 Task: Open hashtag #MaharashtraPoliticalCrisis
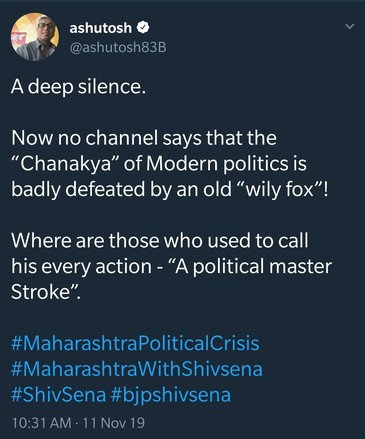[135, 343]
